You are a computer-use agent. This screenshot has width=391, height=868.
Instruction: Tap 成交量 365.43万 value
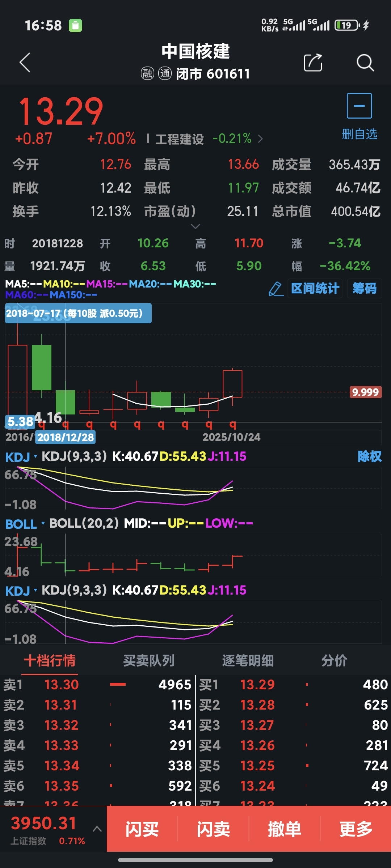354,165
